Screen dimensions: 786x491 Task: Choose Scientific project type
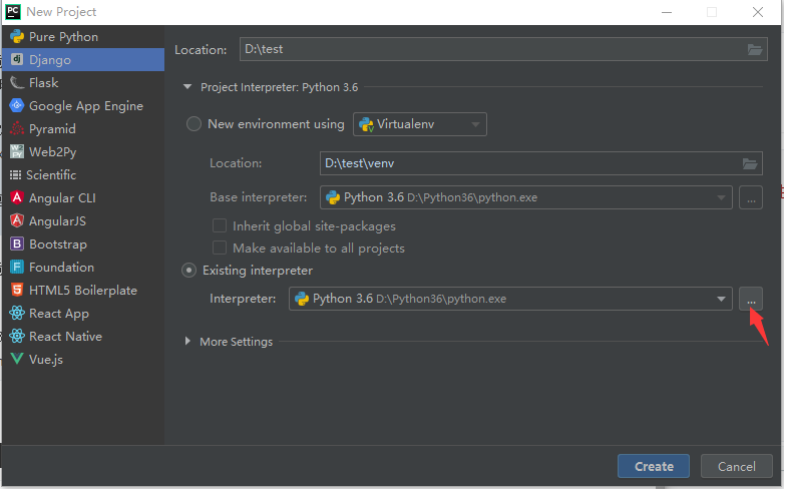point(83,175)
